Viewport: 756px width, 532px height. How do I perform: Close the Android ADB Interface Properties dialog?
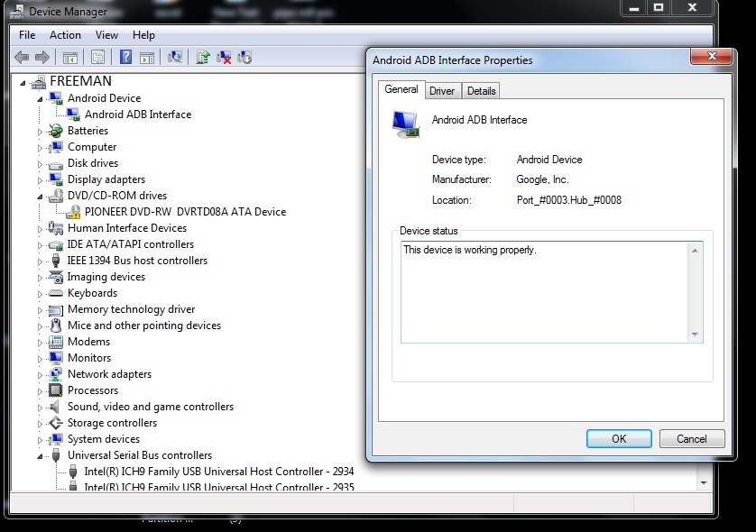click(711, 56)
